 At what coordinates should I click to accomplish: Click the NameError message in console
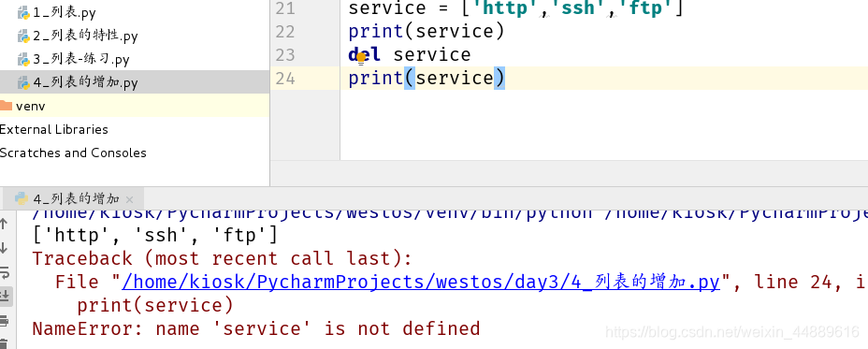pos(255,328)
